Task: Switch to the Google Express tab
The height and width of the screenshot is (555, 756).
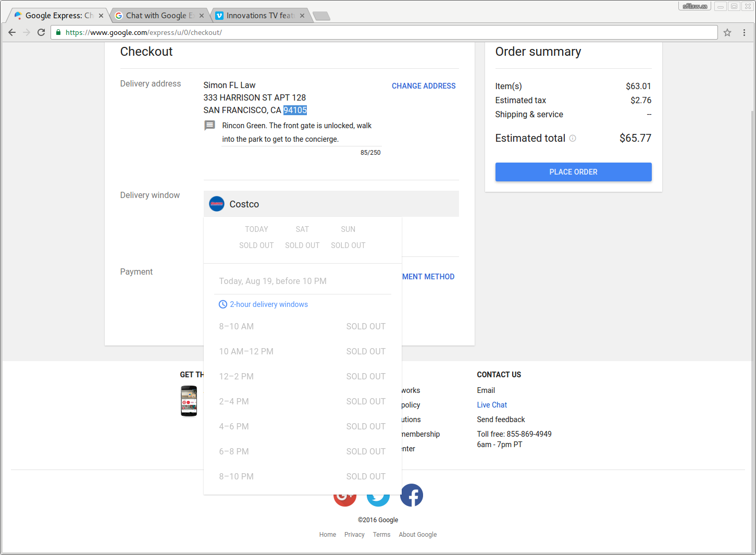Action: coord(57,16)
